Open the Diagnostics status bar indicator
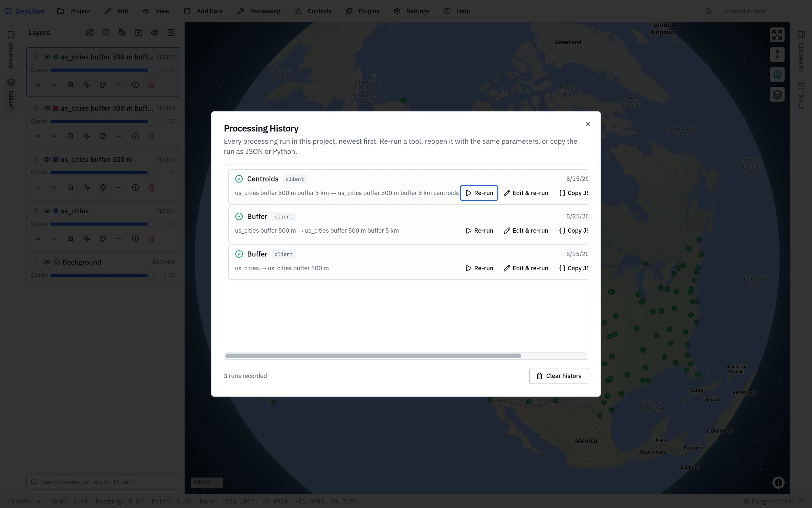The image size is (812, 508). [x=773, y=501]
